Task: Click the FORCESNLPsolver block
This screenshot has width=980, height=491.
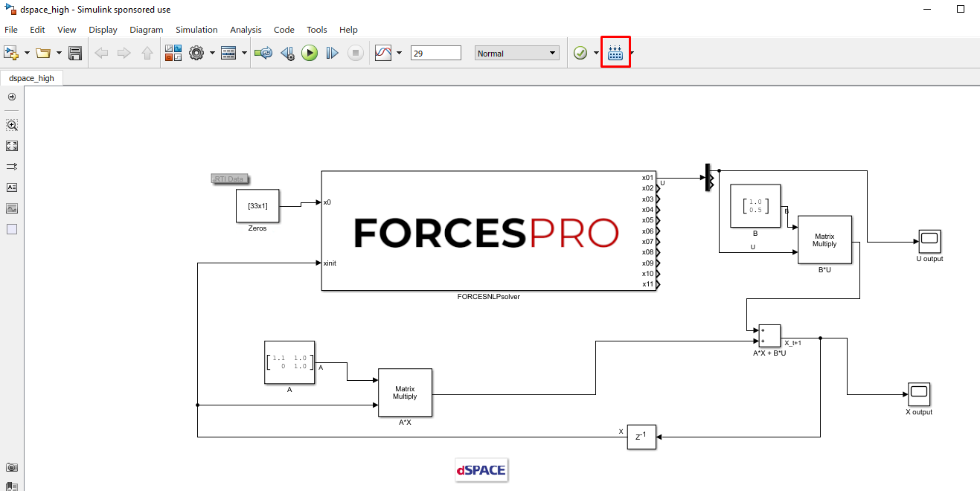Action: pyautogui.click(x=488, y=231)
